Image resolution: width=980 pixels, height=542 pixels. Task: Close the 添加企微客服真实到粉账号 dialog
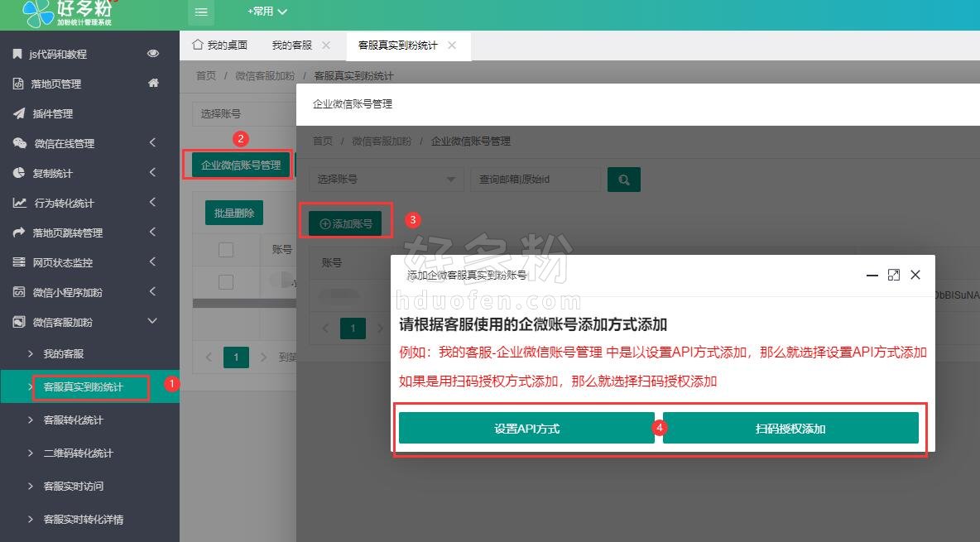915,275
